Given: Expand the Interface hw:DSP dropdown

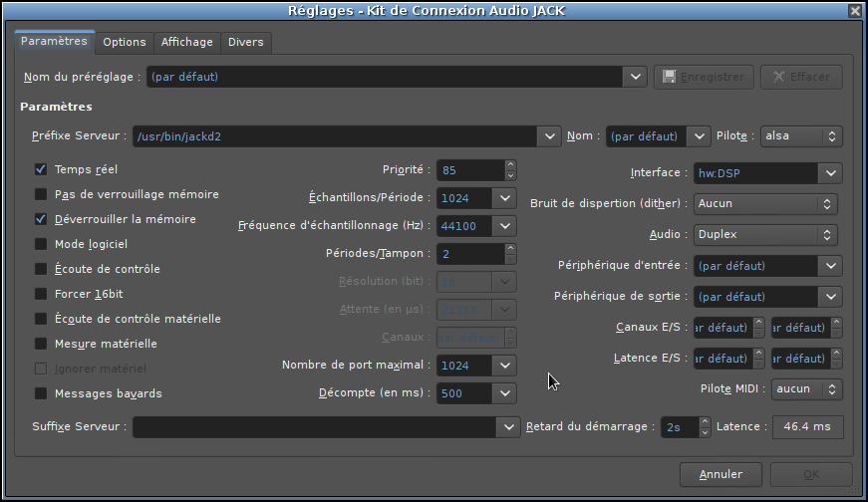Looking at the screenshot, I should click(x=830, y=173).
